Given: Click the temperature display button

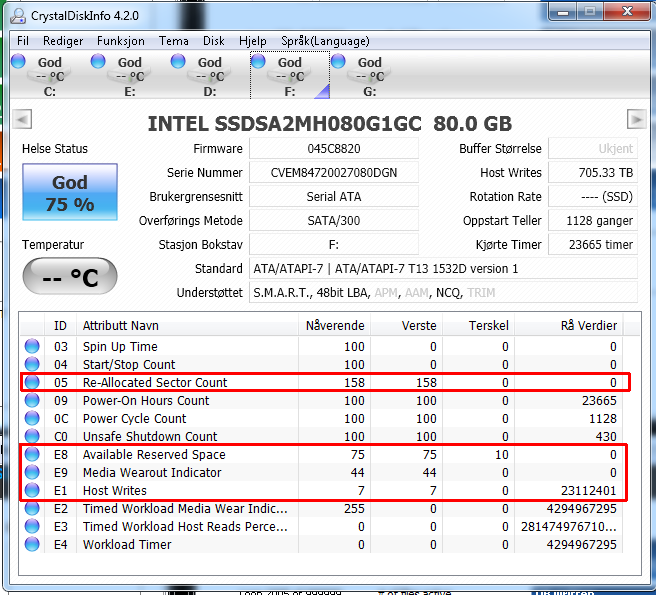Looking at the screenshot, I should tap(70, 276).
